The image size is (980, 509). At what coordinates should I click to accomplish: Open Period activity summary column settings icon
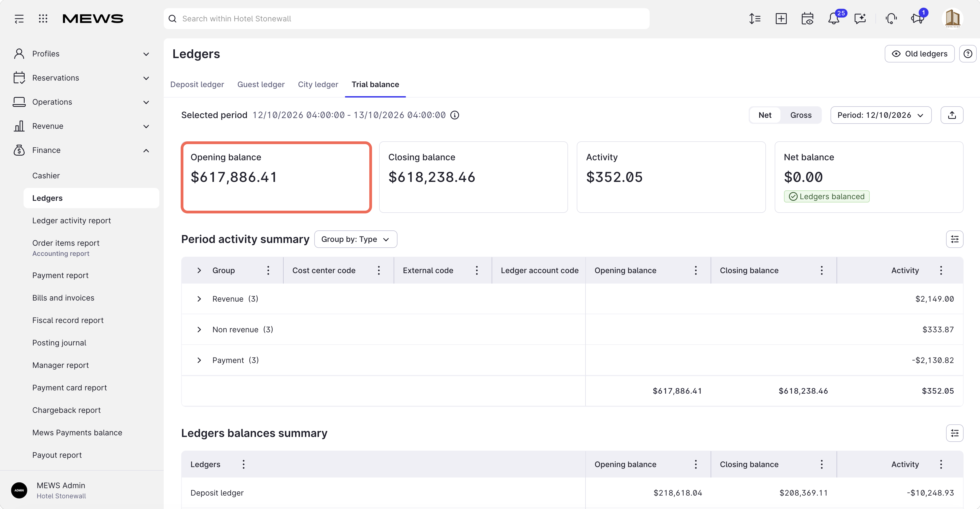955,239
